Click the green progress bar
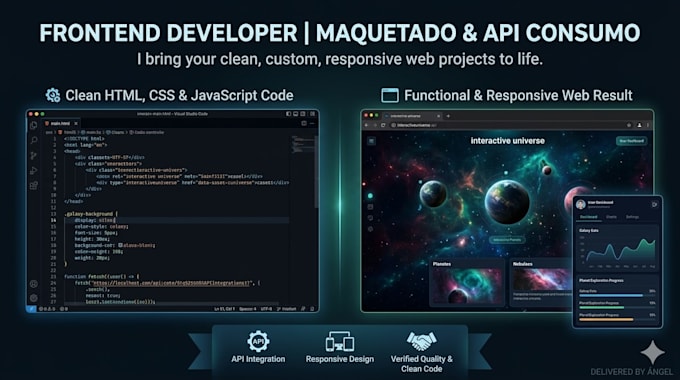 (601, 308)
